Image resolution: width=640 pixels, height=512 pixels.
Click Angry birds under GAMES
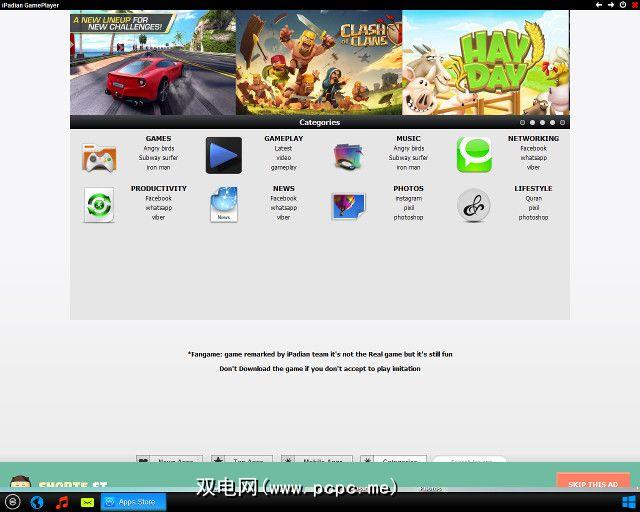[x=159, y=148]
